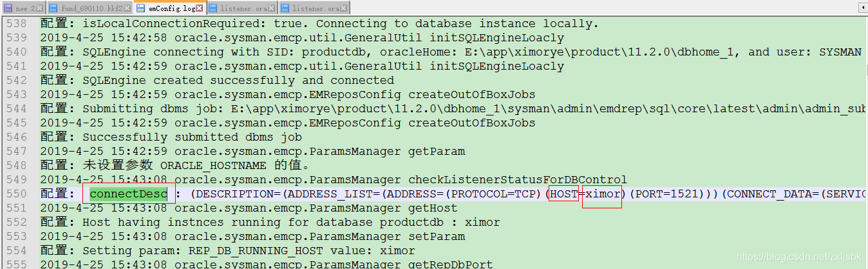Click the word SYSMAN ending line 540
The width and height of the screenshot is (868, 269).
click(840, 52)
